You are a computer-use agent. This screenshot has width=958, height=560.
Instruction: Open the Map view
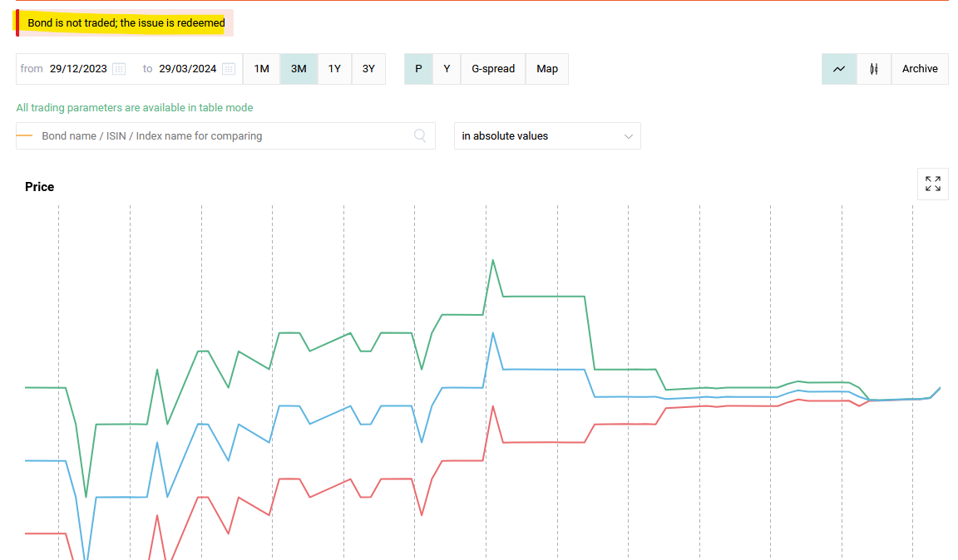click(547, 69)
